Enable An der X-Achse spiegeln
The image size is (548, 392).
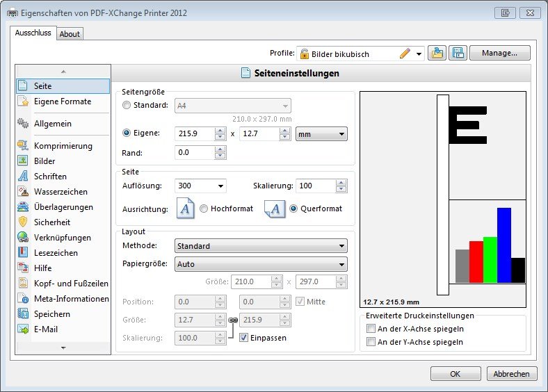(371, 329)
